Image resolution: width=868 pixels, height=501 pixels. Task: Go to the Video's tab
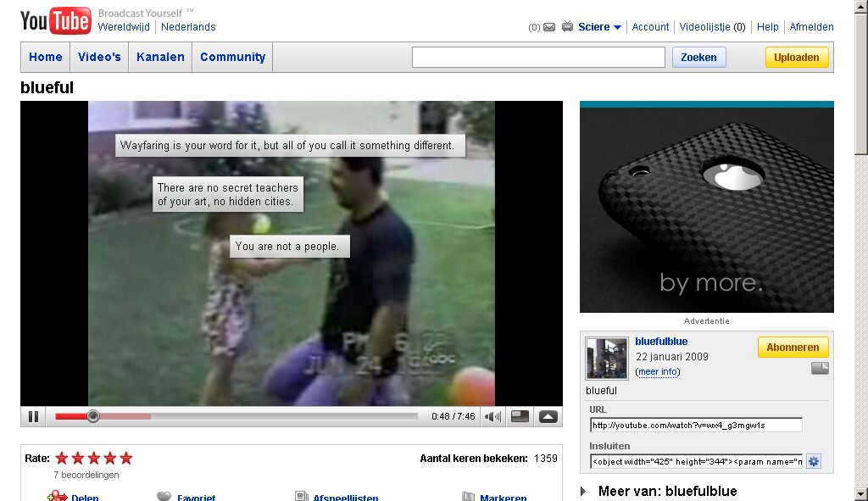click(99, 57)
